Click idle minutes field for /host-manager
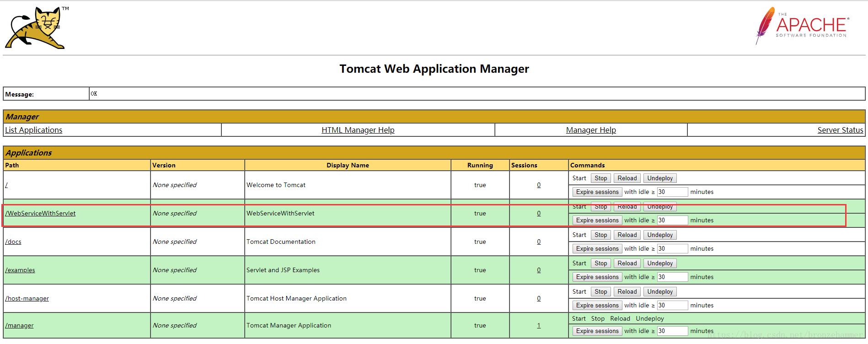The image size is (868, 344). pyautogui.click(x=672, y=306)
